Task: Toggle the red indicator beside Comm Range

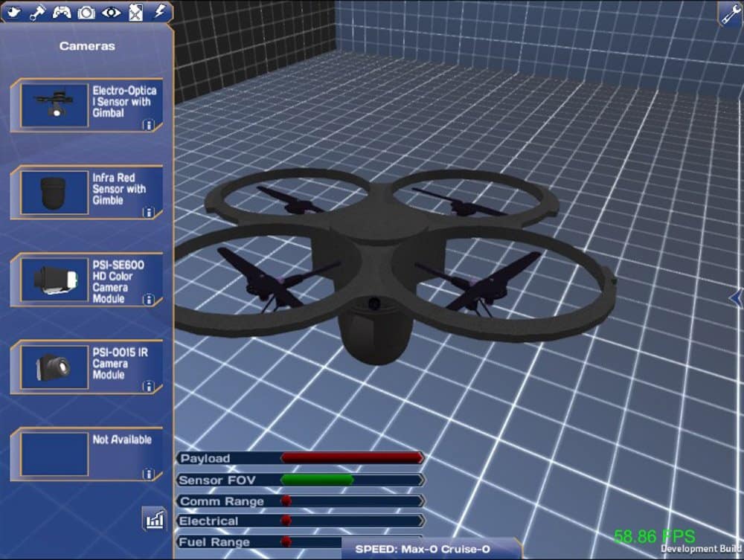Action: (x=286, y=501)
